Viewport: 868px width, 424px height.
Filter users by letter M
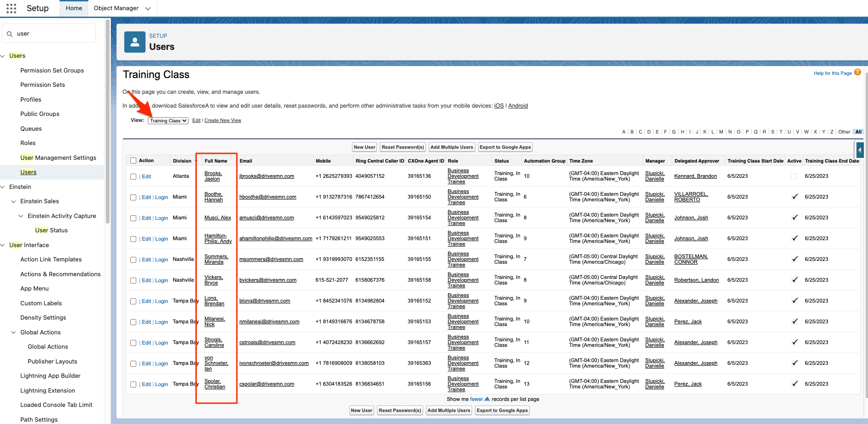pos(721,132)
